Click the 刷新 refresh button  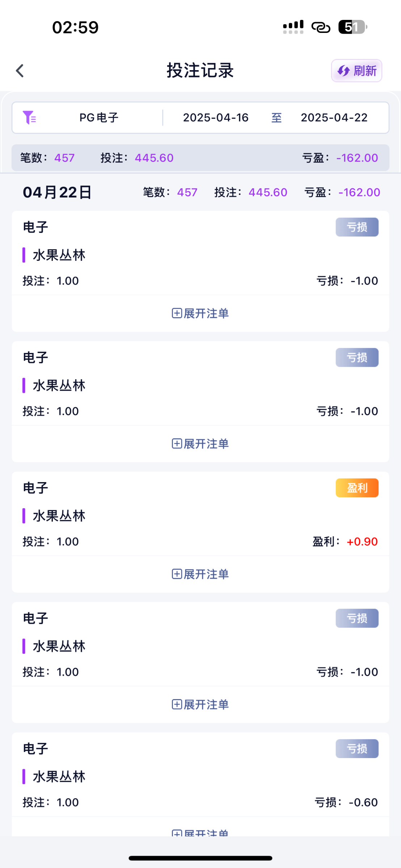tap(356, 71)
